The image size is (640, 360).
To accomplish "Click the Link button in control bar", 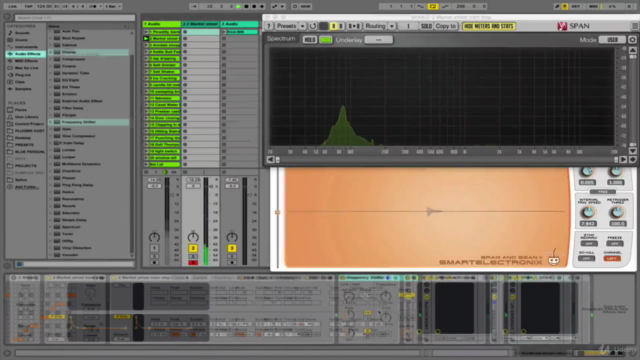I will tap(13, 7).
